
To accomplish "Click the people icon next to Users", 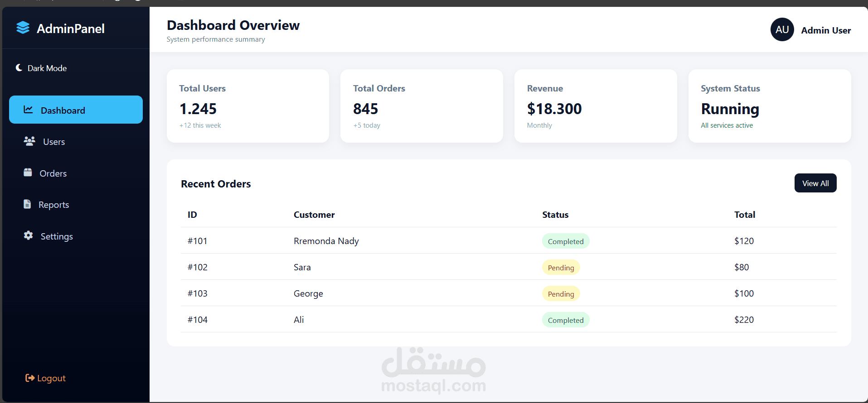I will pos(29,141).
